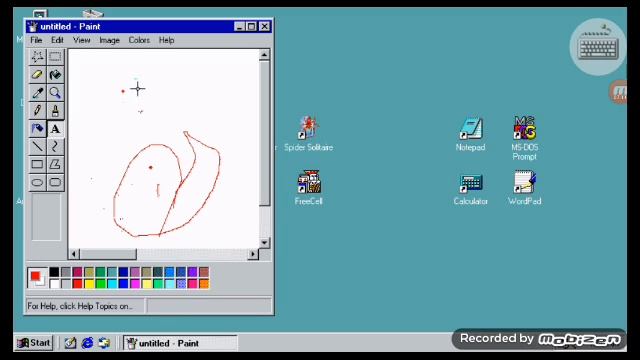
Task: Open the Edit menu
Action: 57,40
